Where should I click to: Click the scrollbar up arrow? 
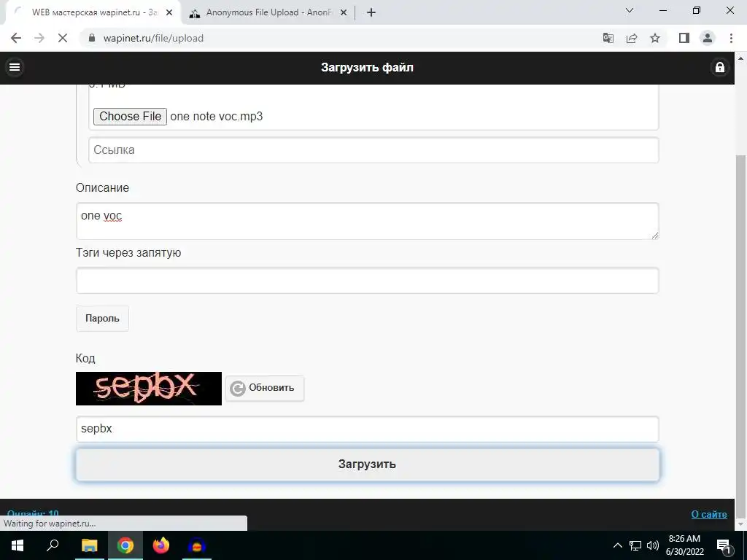pyautogui.click(x=741, y=58)
